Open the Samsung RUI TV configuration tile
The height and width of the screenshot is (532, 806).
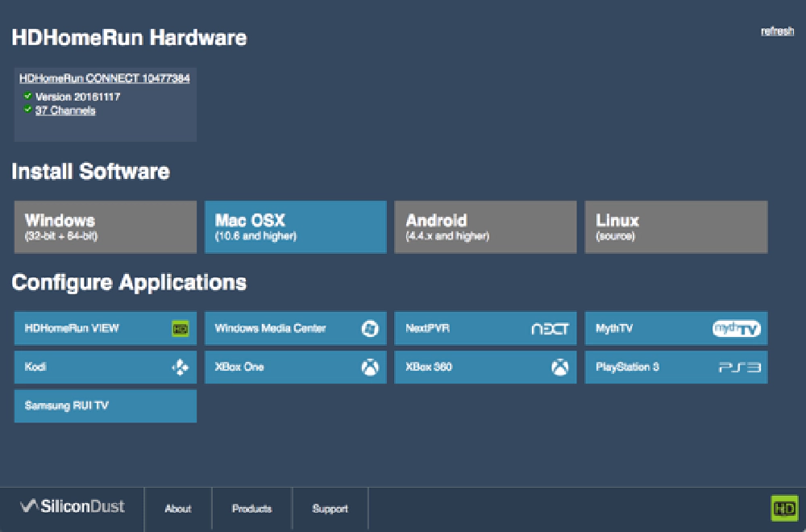pyautogui.click(x=106, y=406)
